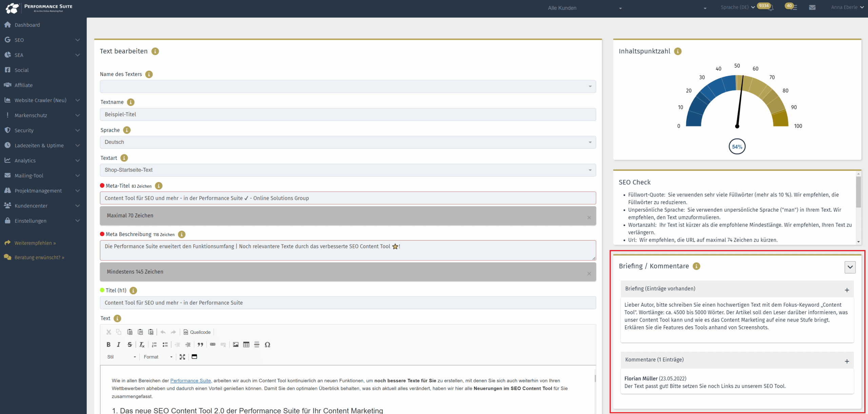Open the special character (Omega) picker
Screen dimensions: 868x414
(268, 344)
